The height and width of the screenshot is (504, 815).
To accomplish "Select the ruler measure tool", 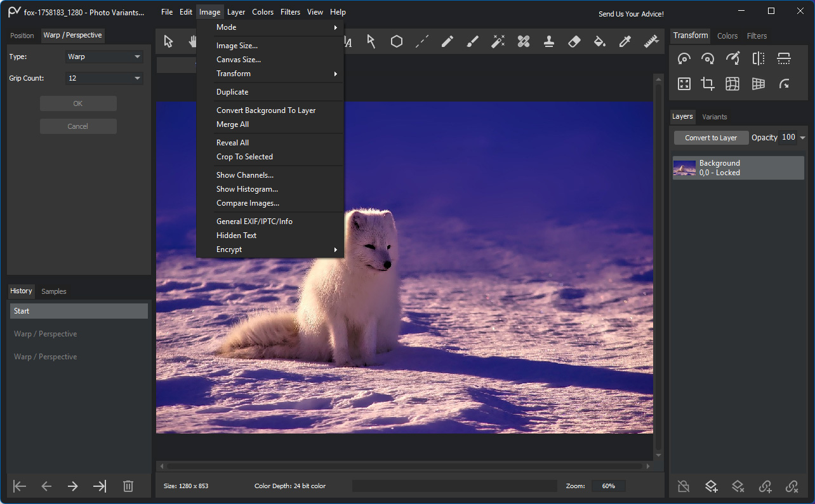I will click(651, 41).
